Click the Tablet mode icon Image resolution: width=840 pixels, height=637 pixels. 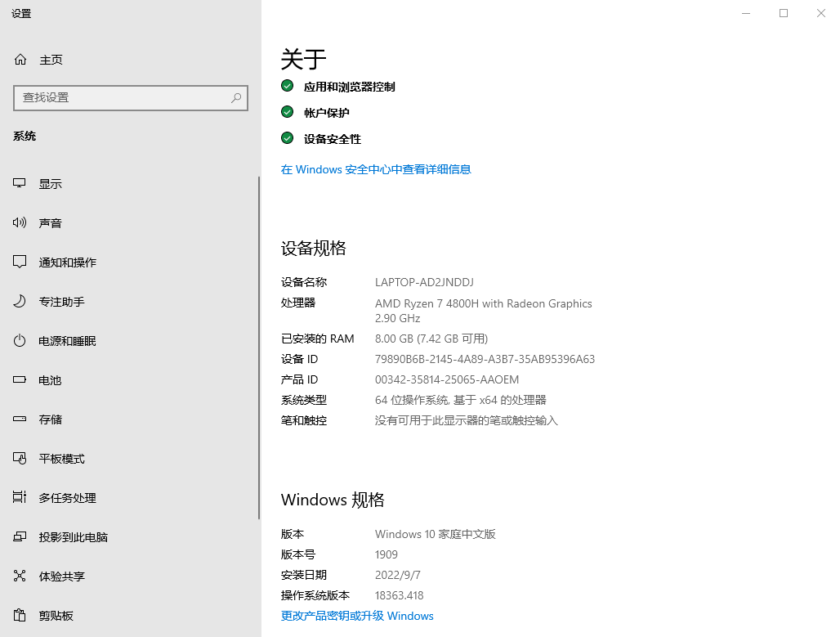(x=20, y=459)
